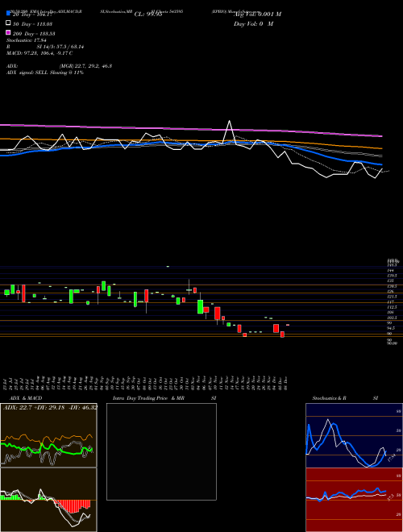Click the blue 20 Day legend swatch
Image resolution: width=403 pixels, height=532 pixels.
pyautogui.click(x=9, y=14)
